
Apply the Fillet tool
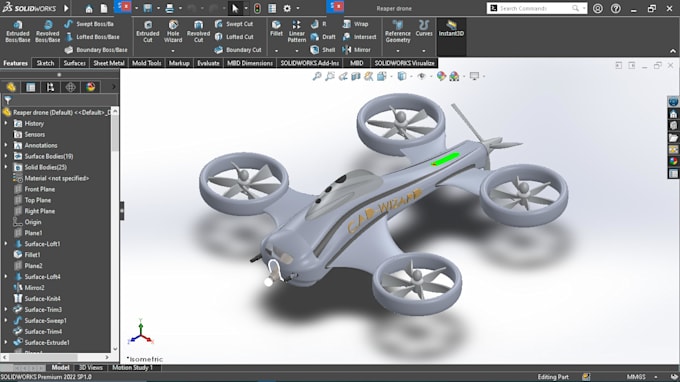[x=276, y=28]
